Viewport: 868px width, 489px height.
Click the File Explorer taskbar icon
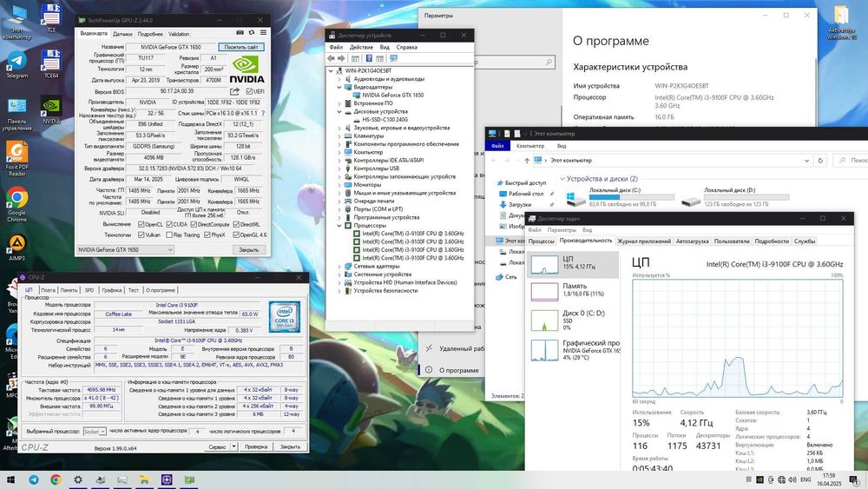pos(144,479)
